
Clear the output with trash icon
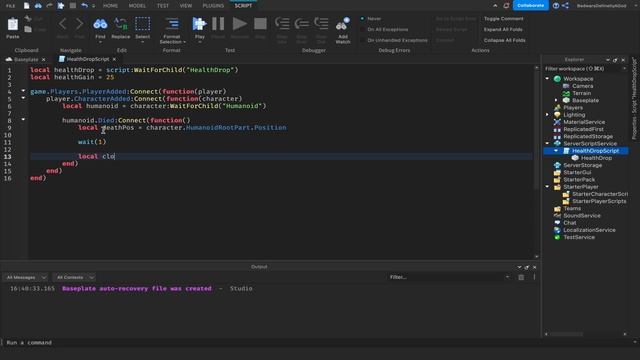521,277
